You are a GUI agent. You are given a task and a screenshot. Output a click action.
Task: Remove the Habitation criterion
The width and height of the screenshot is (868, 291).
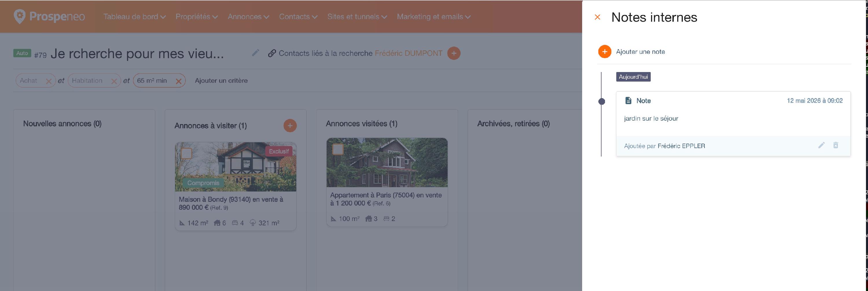114,81
